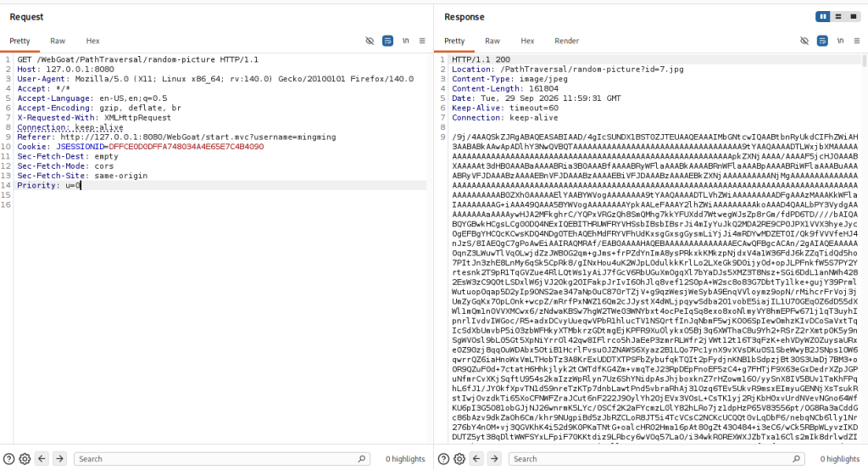This screenshot has height=470, width=868.
Task: Toggle word wrap icon in Request panel
Action: (387, 41)
